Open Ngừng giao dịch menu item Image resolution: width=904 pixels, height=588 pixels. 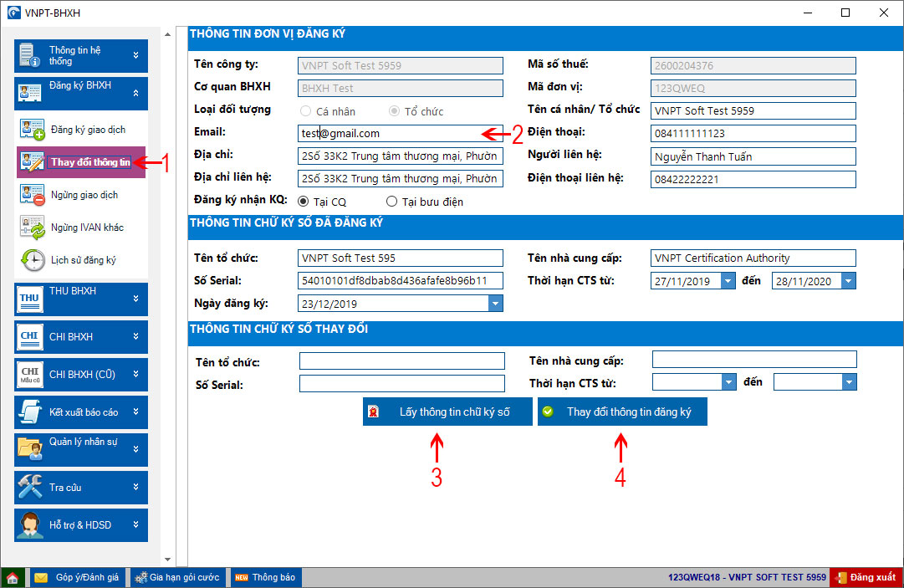tap(81, 195)
